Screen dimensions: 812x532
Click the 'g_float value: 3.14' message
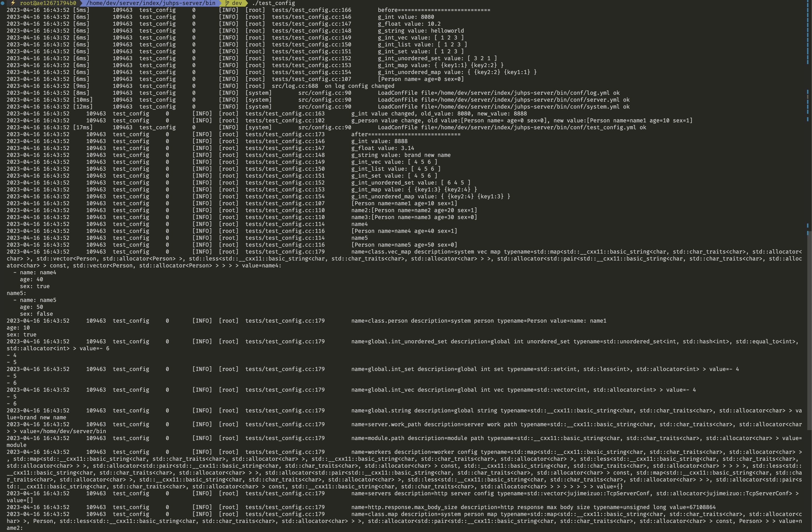[383, 148]
